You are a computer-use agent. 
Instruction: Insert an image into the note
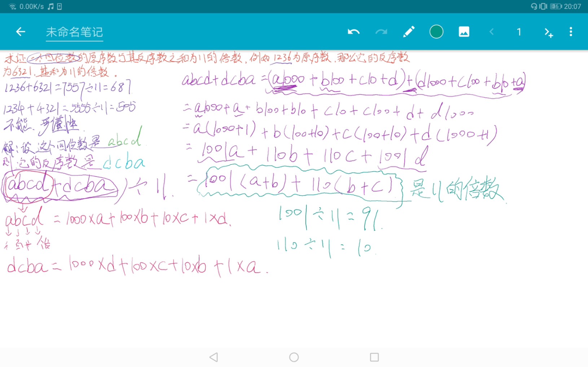point(464,32)
